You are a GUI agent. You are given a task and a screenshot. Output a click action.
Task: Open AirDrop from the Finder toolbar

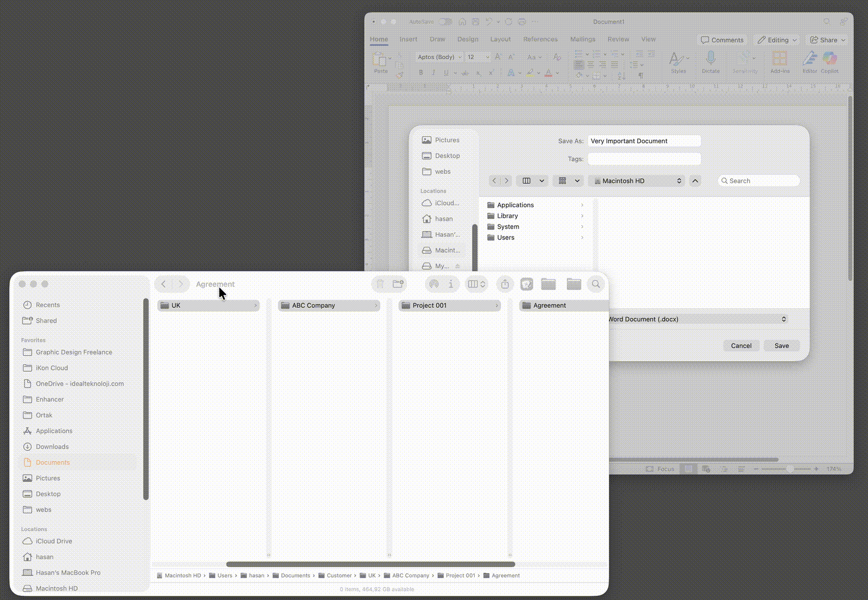click(433, 284)
